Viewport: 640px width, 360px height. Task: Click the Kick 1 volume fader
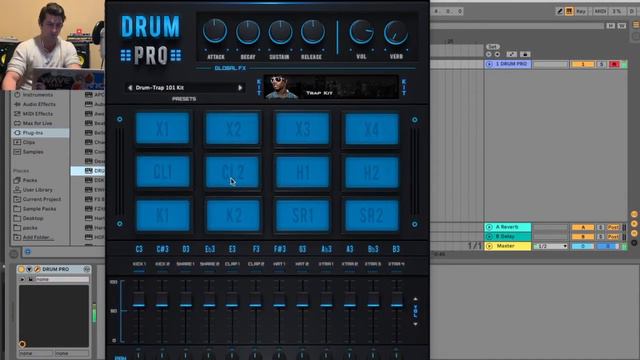click(139, 300)
